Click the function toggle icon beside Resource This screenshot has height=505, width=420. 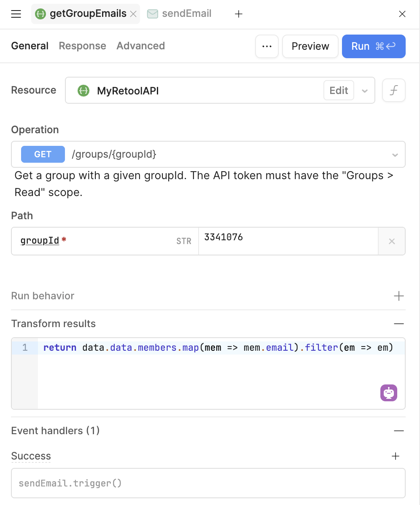pyautogui.click(x=393, y=90)
